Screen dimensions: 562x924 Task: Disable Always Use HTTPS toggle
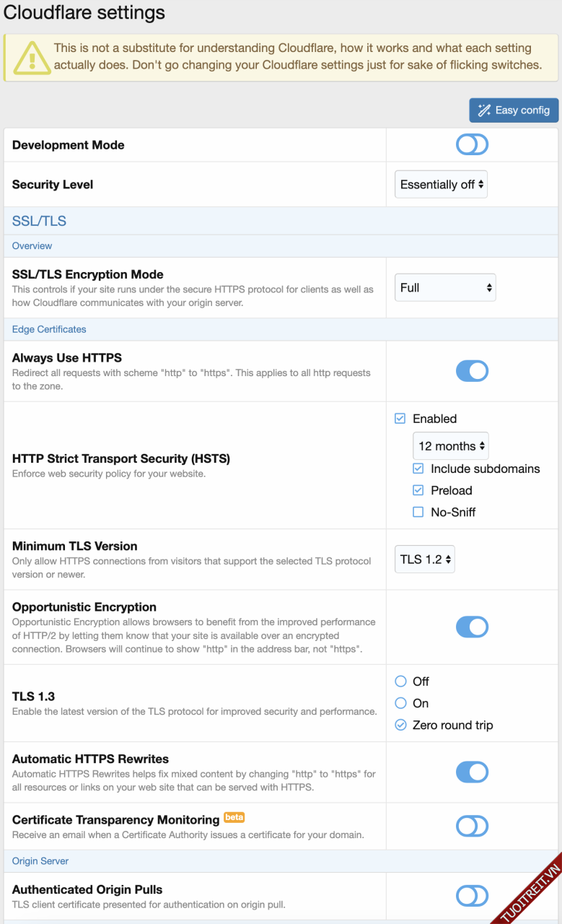[472, 371]
